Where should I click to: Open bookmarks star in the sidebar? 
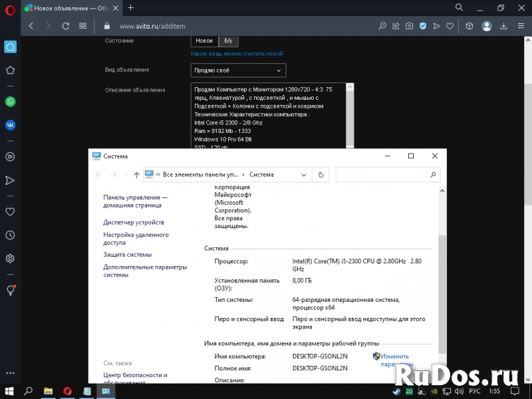tap(10, 70)
